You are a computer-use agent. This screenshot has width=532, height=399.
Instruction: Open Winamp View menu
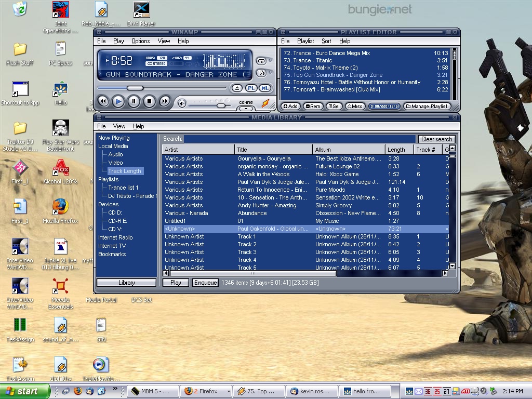164,41
